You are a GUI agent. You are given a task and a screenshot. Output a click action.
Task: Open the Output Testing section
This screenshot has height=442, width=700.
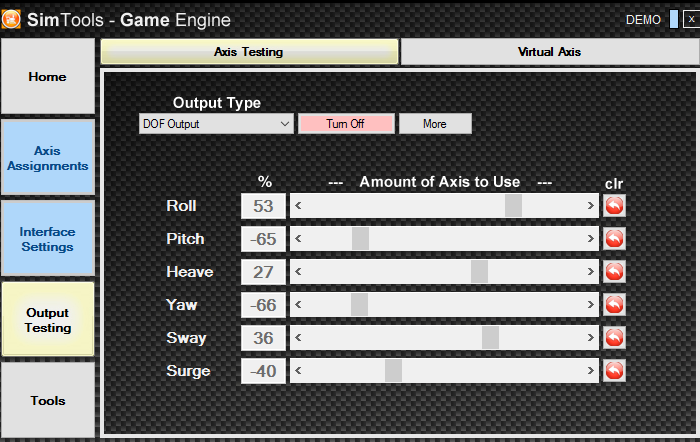point(48,320)
